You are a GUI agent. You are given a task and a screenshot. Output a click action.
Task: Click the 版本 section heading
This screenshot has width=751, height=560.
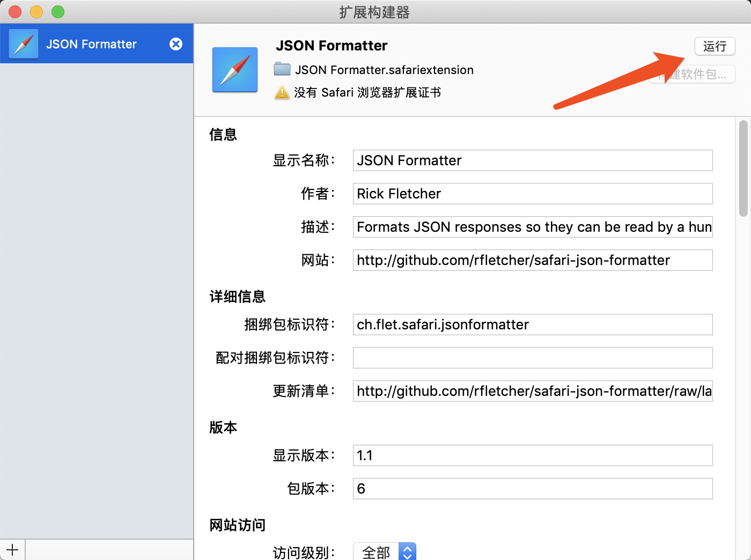223,428
